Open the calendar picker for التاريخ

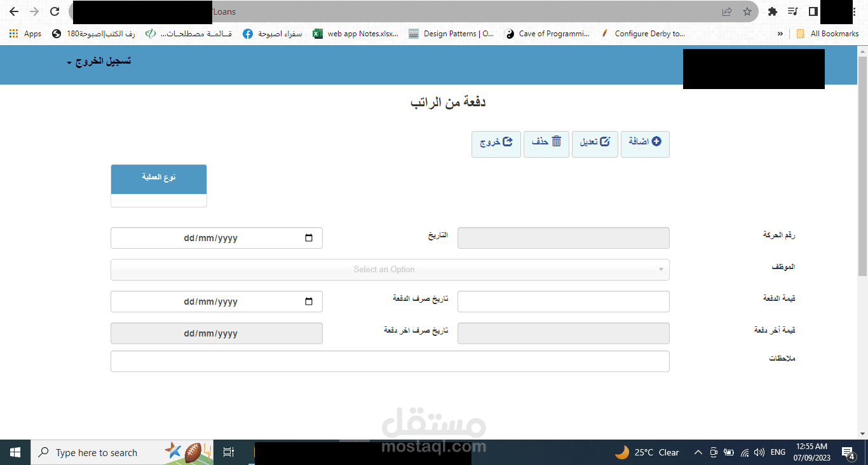[309, 238]
